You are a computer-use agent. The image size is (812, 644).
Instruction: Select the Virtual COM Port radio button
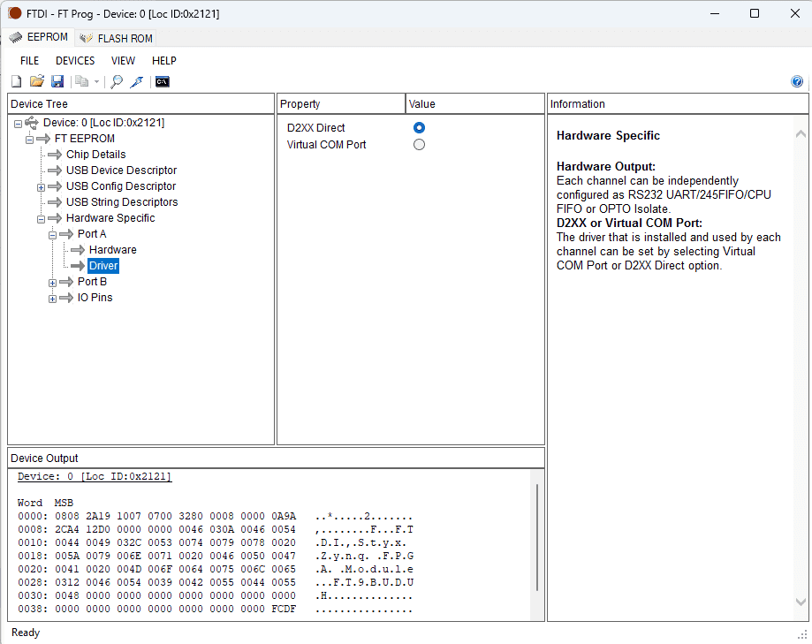(419, 145)
